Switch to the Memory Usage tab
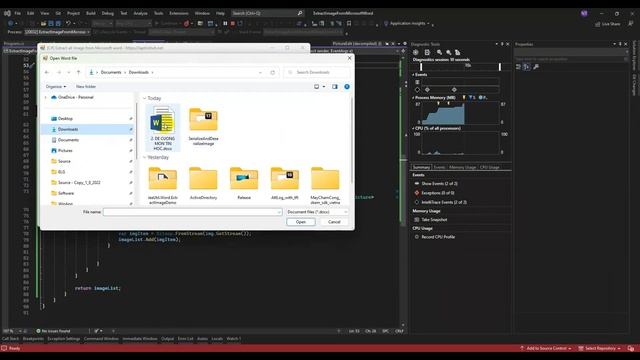Screen dimensions: 640x360 (x=462, y=167)
